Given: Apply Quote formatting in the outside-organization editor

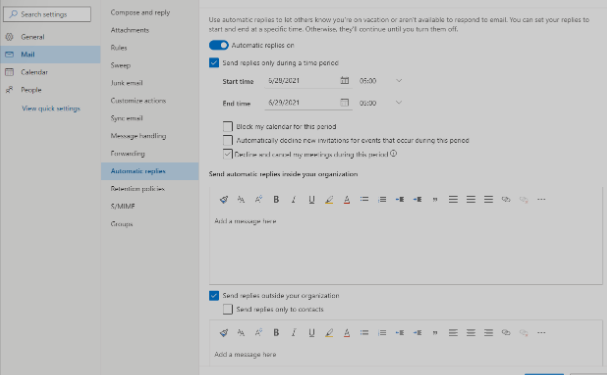Looking at the screenshot, I should [x=435, y=333].
